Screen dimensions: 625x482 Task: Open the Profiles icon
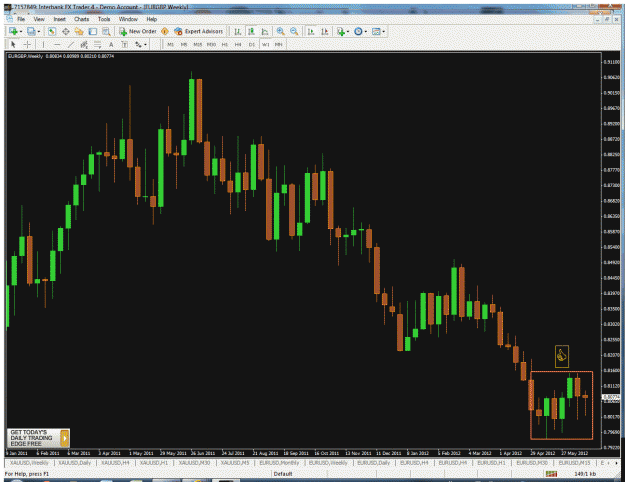pos(31,31)
